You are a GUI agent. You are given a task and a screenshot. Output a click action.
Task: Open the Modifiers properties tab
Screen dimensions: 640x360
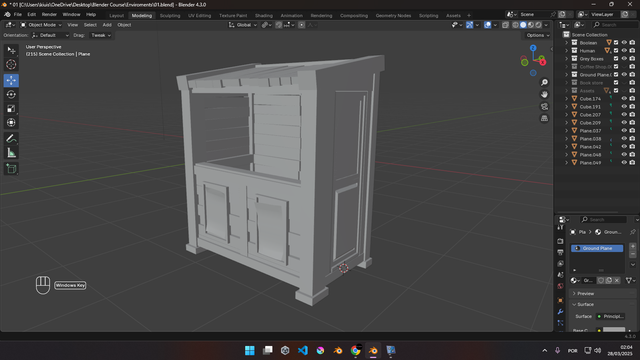pos(560,312)
